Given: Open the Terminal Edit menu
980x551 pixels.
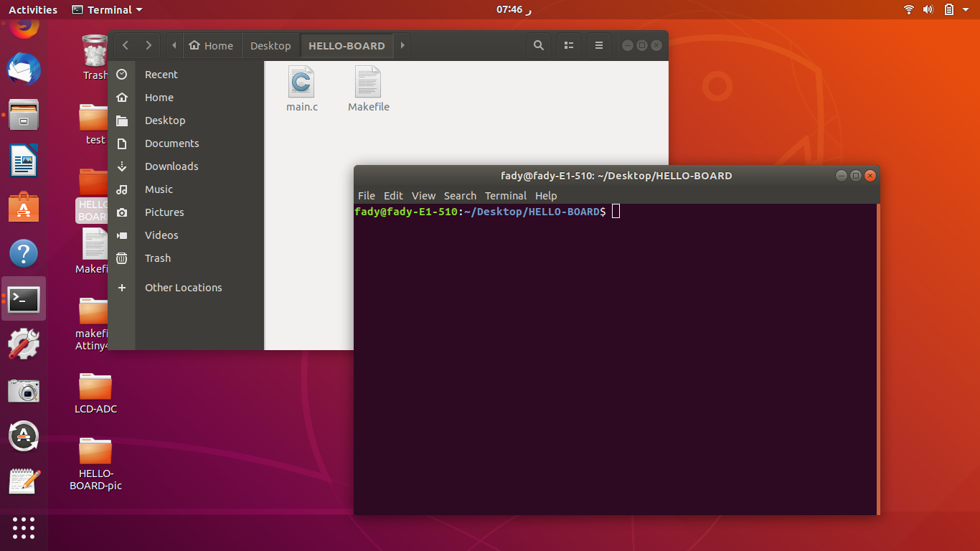Looking at the screenshot, I should (393, 196).
